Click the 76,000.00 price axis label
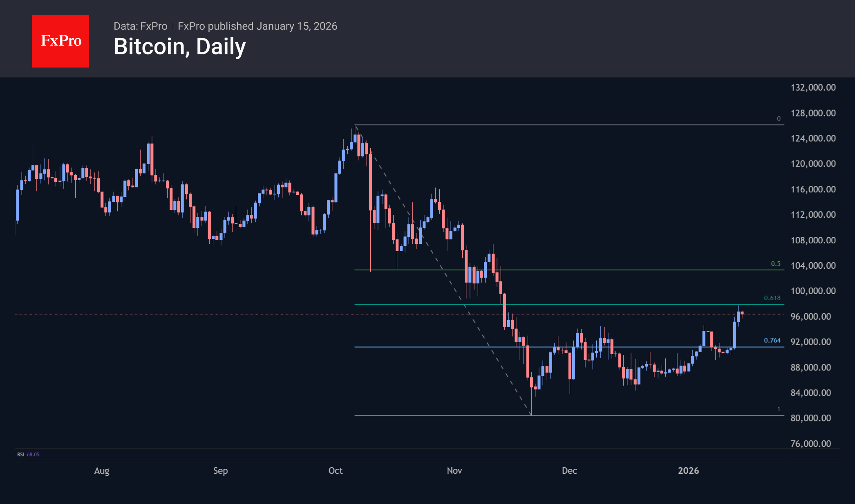Viewport: 855px width, 504px height. click(x=810, y=444)
